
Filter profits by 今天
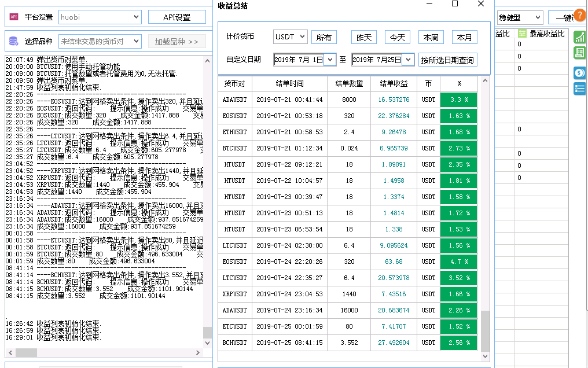(398, 38)
